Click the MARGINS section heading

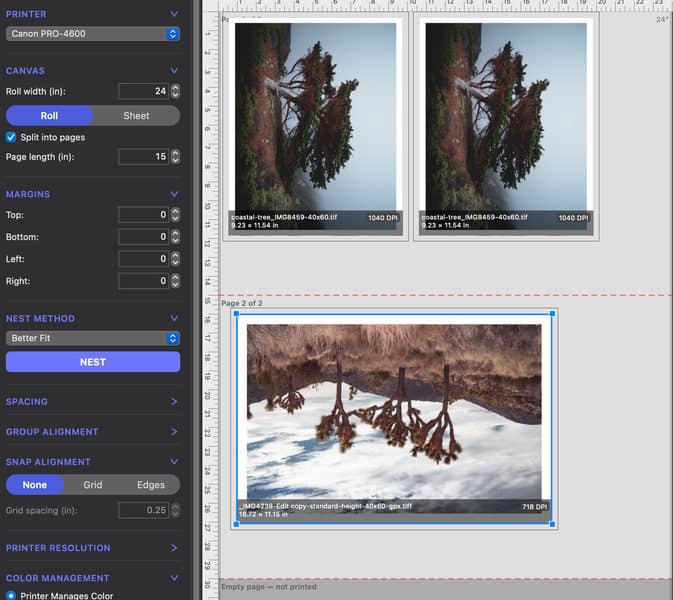[x=28, y=194]
